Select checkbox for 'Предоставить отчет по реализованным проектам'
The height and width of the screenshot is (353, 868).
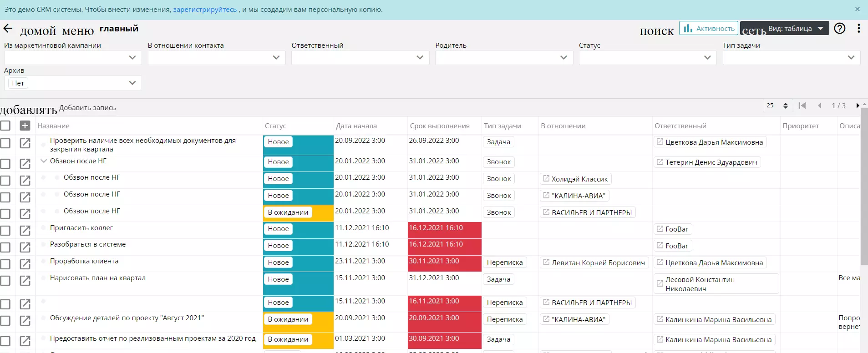pos(5,341)
